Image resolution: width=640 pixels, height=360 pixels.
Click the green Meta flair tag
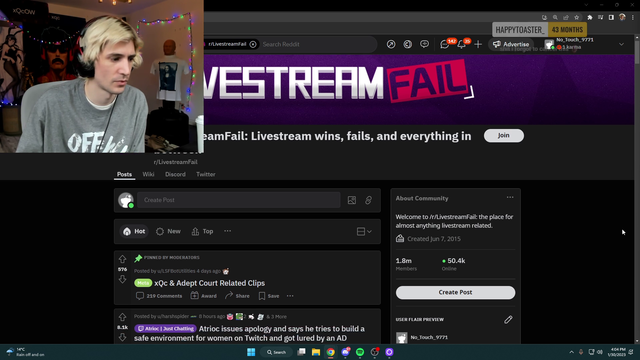click(x=143, y=283)
